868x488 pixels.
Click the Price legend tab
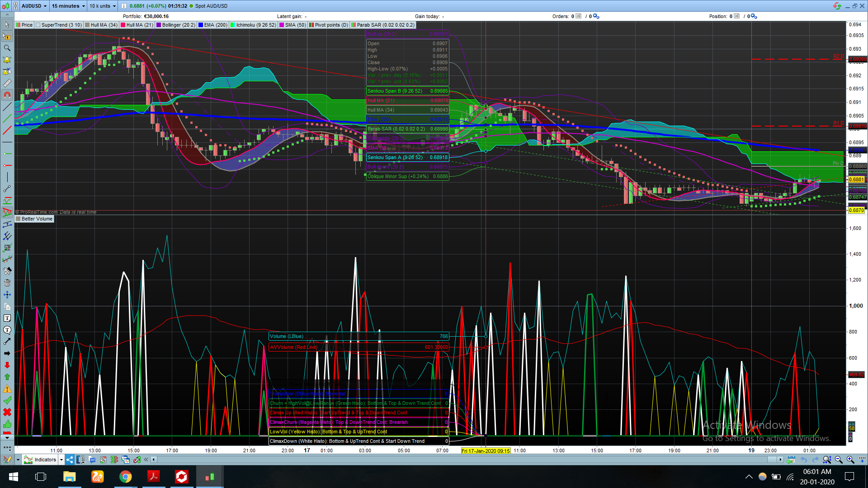27,25
